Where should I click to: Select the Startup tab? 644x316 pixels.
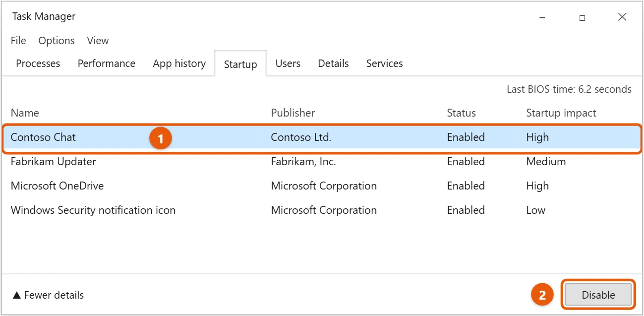click(x=240, y=64)
